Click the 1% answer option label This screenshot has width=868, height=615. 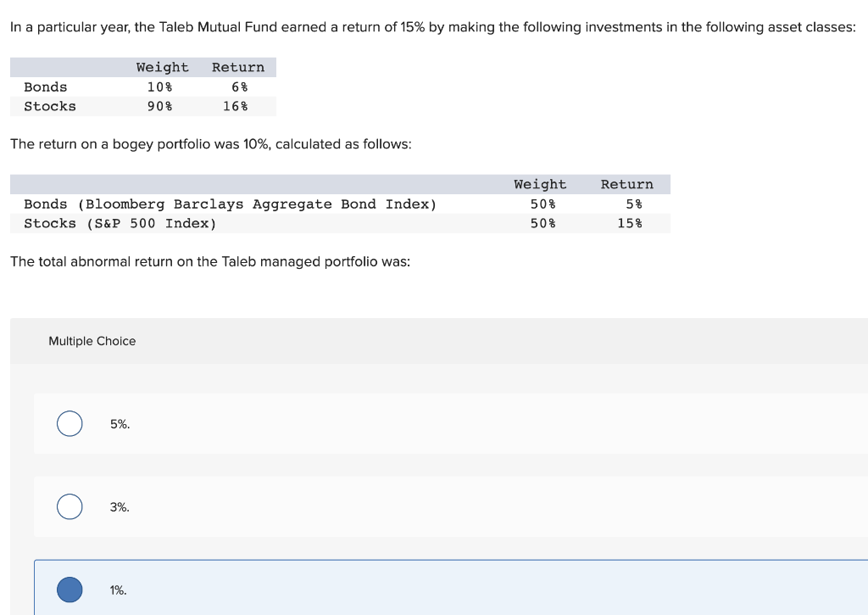point(118,590)
